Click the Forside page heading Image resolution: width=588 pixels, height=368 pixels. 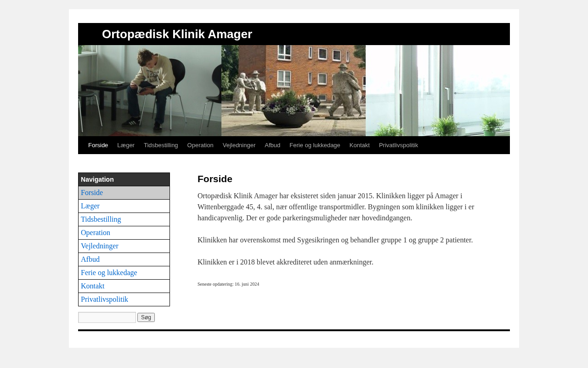coord(215,179)
